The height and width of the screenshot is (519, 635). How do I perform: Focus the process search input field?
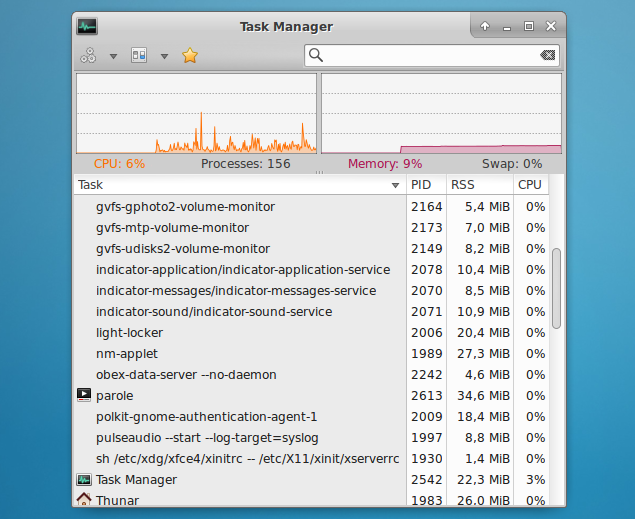pyautogui.click(x=432, y=55)
